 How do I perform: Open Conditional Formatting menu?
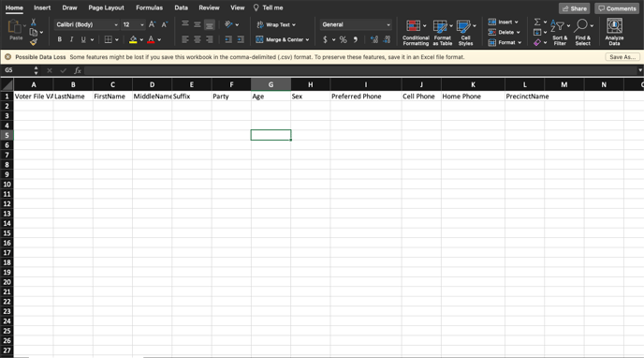[x=416, y=33]
